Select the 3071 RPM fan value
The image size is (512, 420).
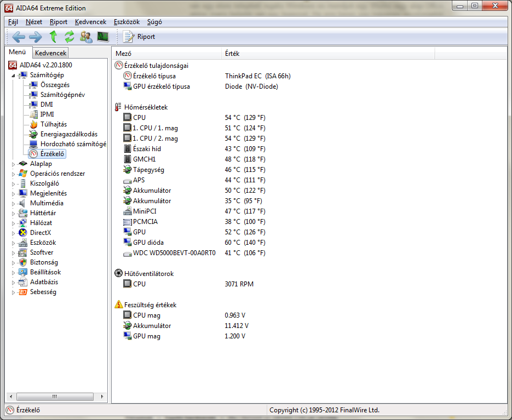coord(239,284)
